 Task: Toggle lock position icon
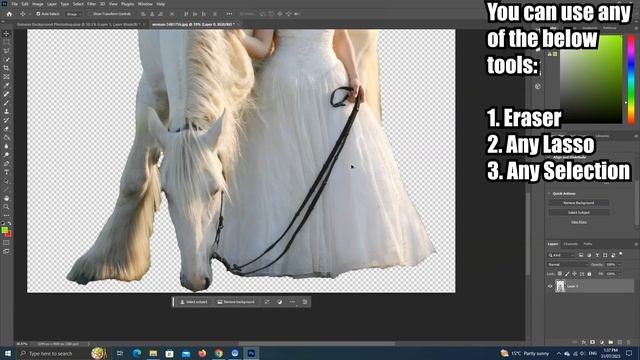[574, 274]
